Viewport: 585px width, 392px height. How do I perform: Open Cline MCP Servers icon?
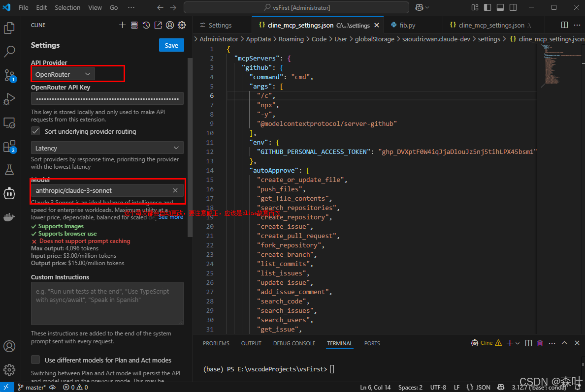point(134,25)
